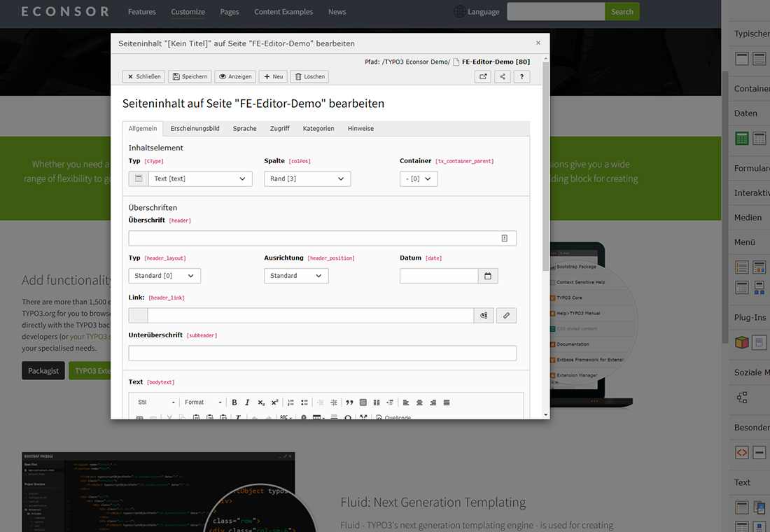Open the Pages menu in the site header
The height and width of the screenshot is (532, 770).
[x=230, y=12]
